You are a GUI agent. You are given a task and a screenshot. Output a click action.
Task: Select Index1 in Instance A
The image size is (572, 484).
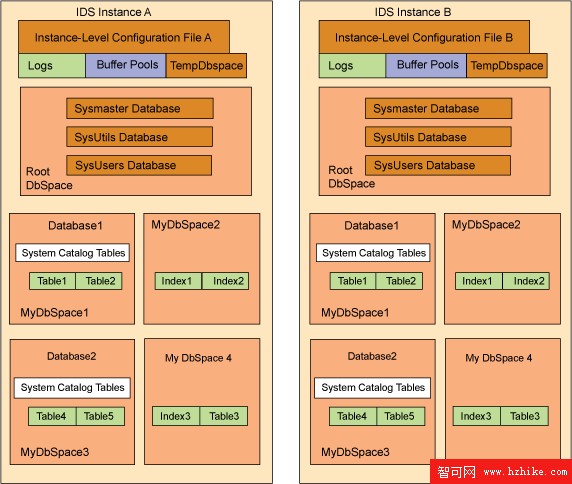178,281
